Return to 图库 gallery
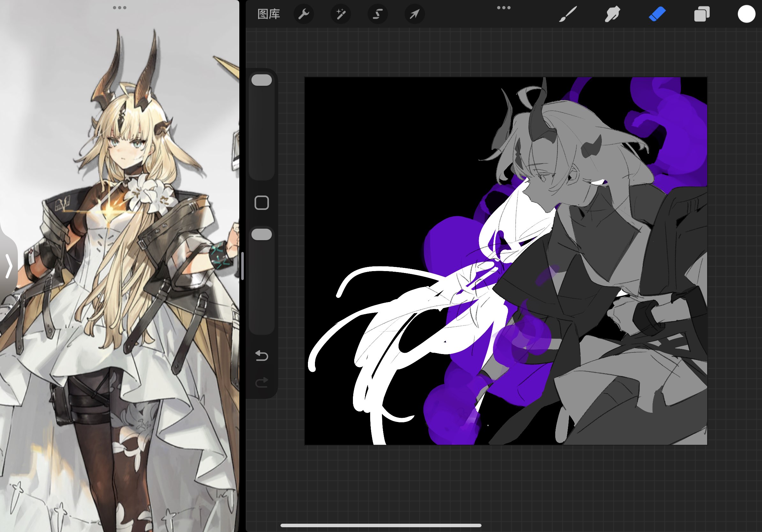762x532 pixels. click(x=268, y=14)
